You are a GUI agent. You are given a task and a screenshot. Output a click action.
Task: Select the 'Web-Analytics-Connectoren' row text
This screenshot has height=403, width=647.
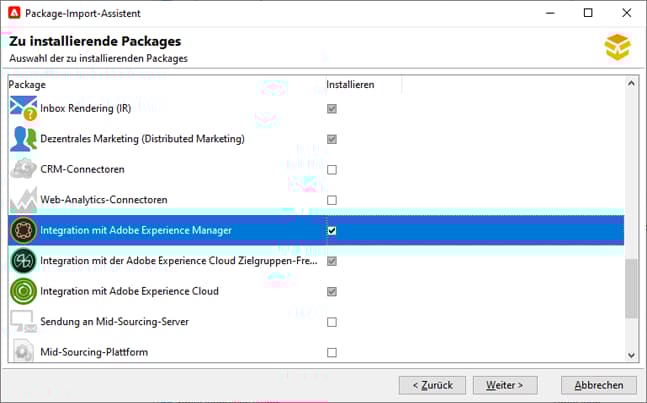[104, 200]
